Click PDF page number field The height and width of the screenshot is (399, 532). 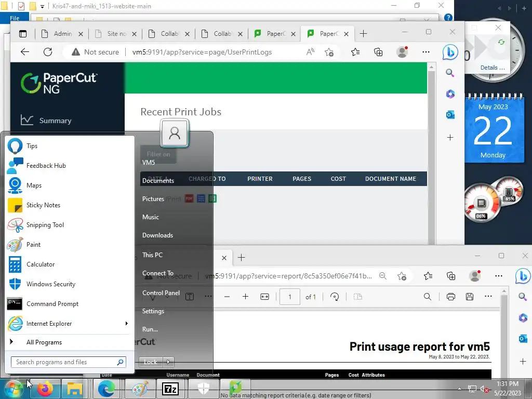click(x=290, y=297)
